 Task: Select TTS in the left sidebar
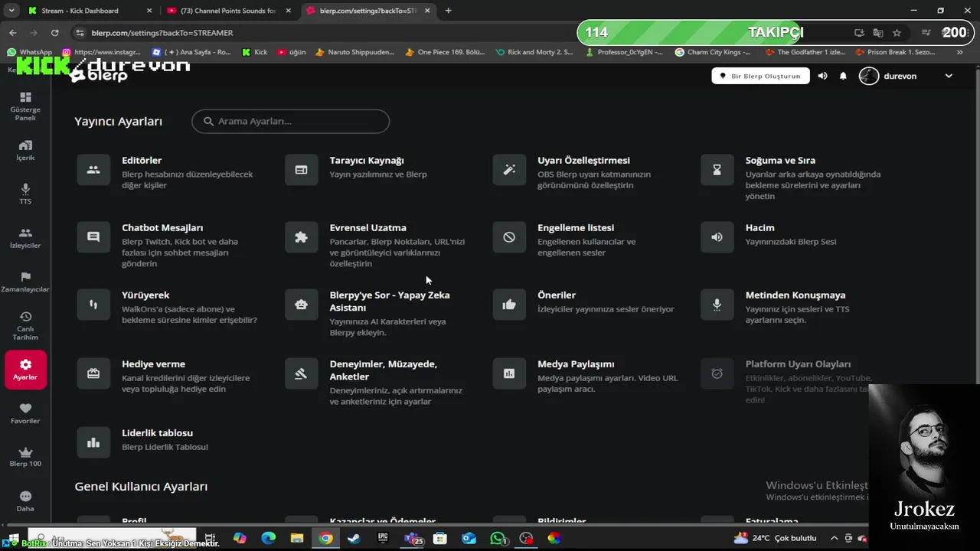click(25, 194)
